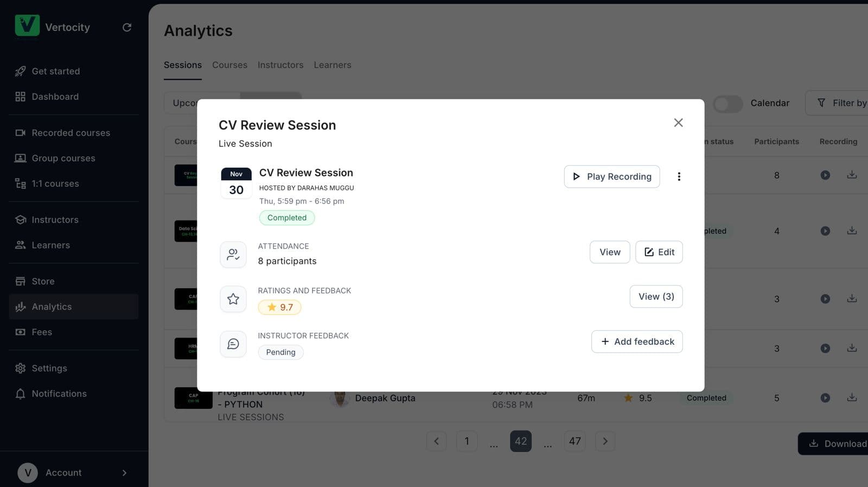Image resolution: width=868 pixels, height=487 pixels.
Task: Open the three-dot session options menu
Action: tap(679, 176)
